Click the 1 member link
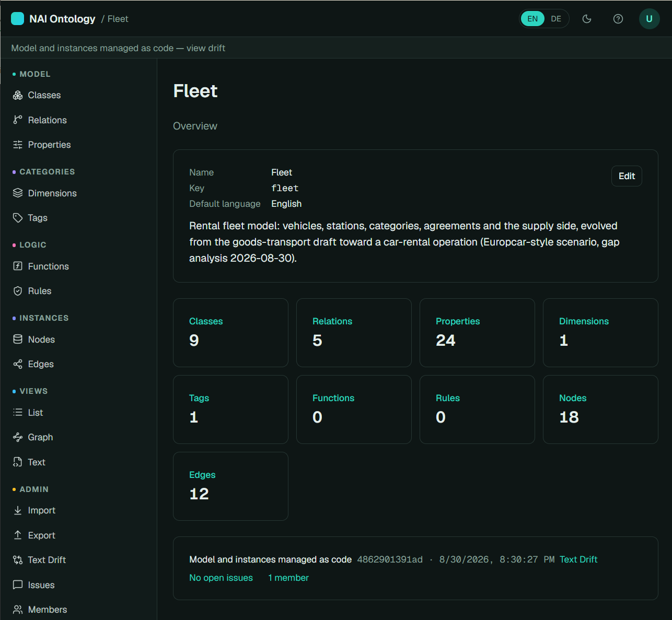This screenshot has height=620, width=672. (288, 578)
